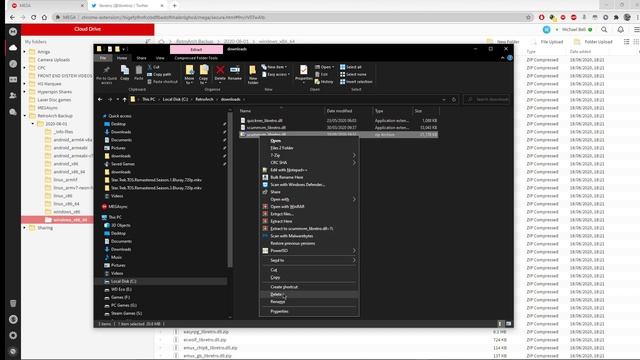Viewport: 640px width, 360px height.
Task: Choose Scan with Malwarebytes in context menu
Action: click(309, 236)
